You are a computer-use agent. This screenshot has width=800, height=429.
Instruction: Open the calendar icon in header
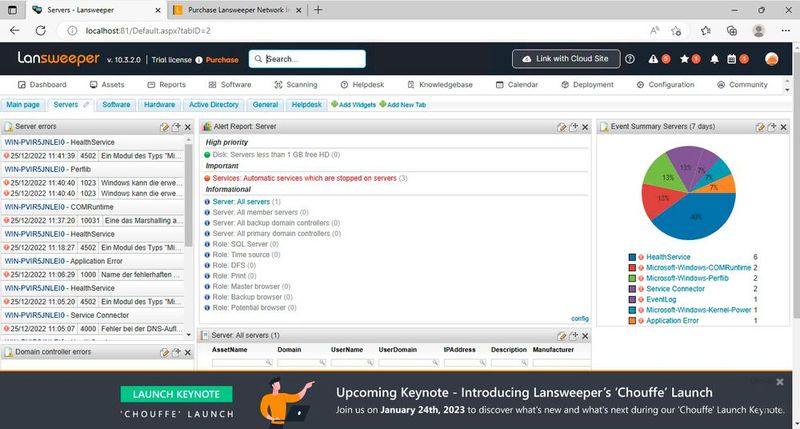[732, 59]
